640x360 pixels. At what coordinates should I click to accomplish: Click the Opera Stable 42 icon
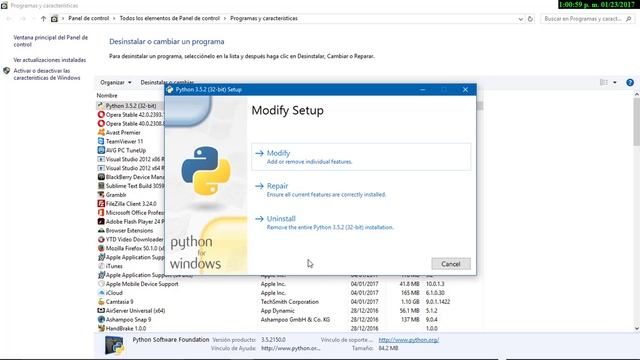click(101, 115)
